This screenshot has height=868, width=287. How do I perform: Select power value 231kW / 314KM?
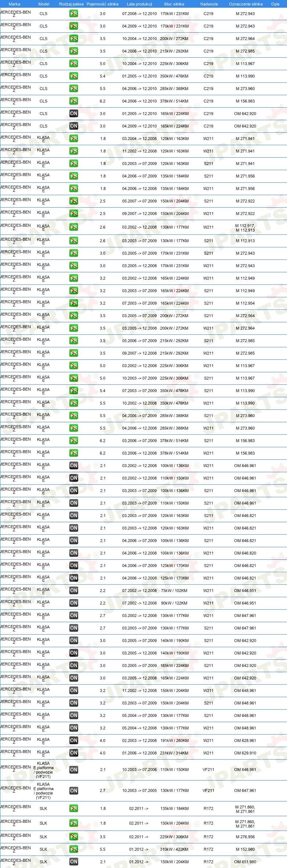tap(174, 753)
